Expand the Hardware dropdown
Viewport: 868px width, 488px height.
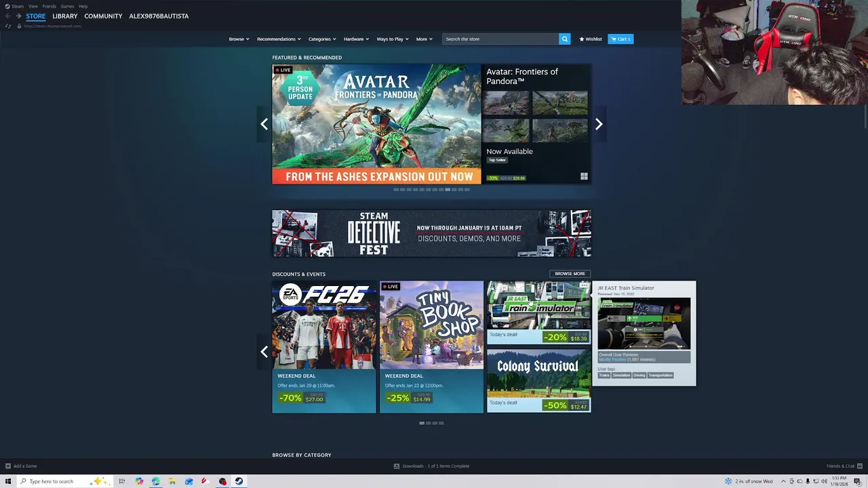pyautogui.click(x=356, y=39)
